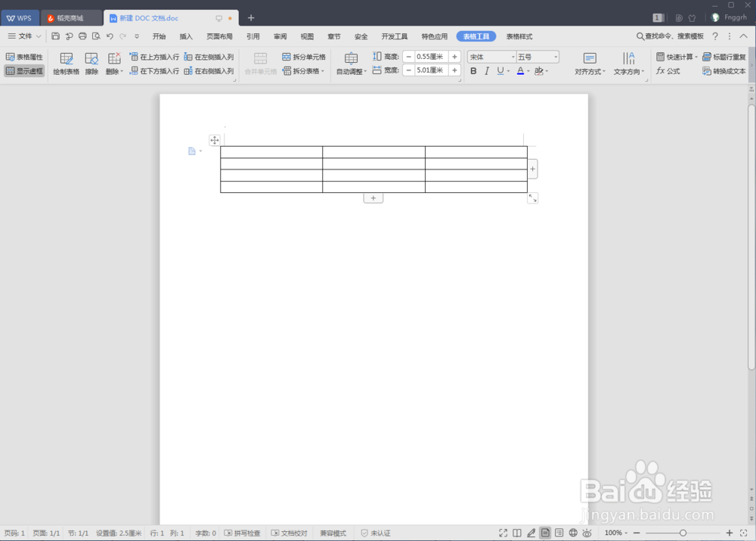Image resolution: width=756 pixels, height=541 pixels.
Task: Open the 审阅 ribbon tab
Action: (280, 36)
